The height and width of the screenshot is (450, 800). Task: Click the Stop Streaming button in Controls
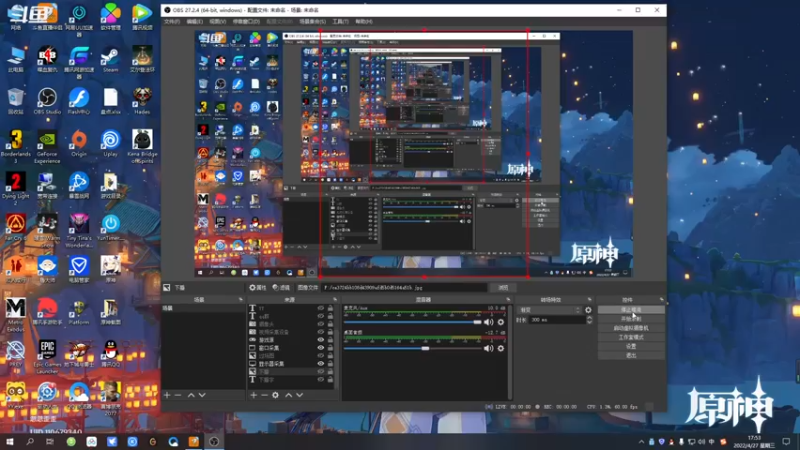pyautogui.click(x=631, y=310)
